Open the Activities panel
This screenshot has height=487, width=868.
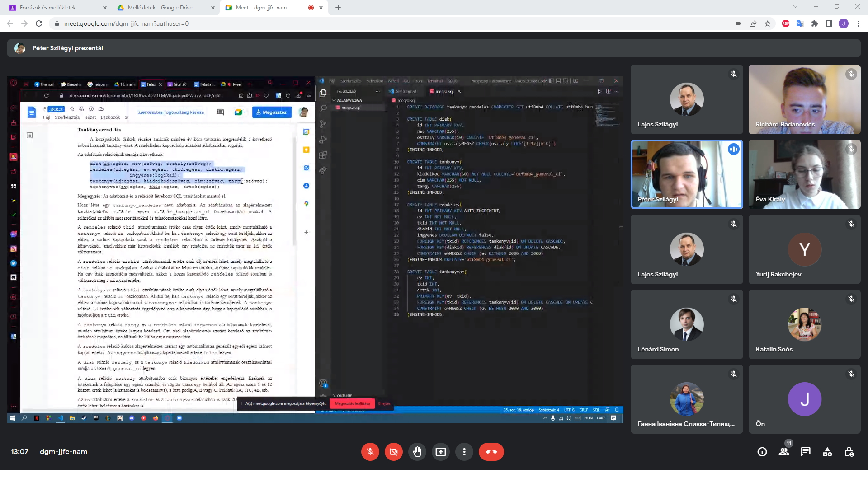(827, 452)
